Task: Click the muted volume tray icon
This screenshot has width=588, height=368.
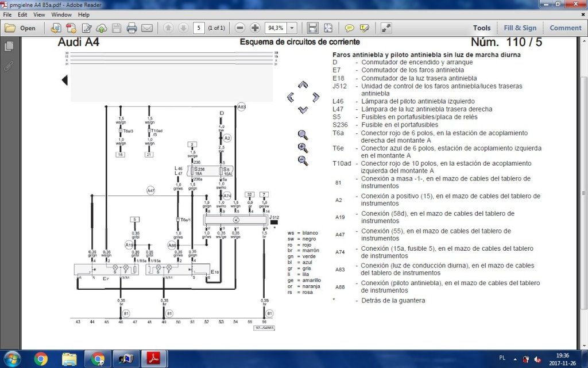Action: [x=537, y=359]
